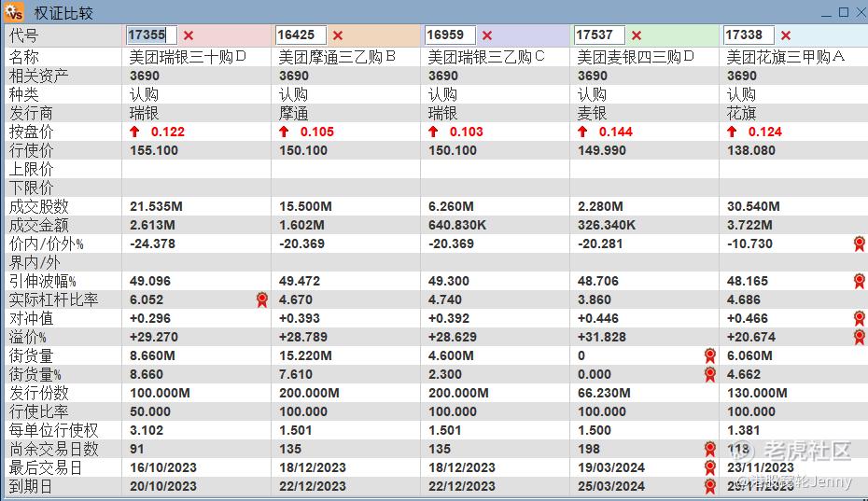This screenshot has width=868, height=501.
Task: Click the 发行份数 row label
Action: (x=39, y=393)
